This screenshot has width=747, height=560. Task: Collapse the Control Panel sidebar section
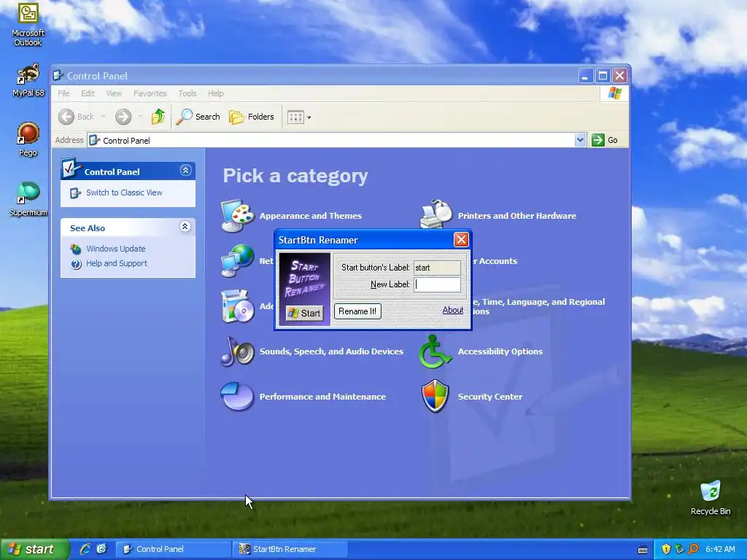tap(186, 171)
